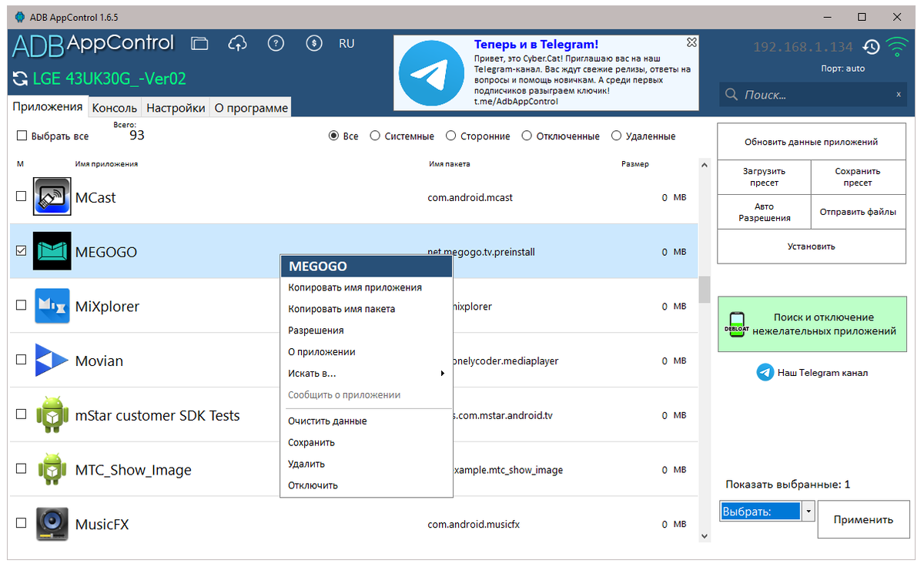Screen dimensions: 924x567
Task: Select the Все radio filter
Action: pos(333,136)
